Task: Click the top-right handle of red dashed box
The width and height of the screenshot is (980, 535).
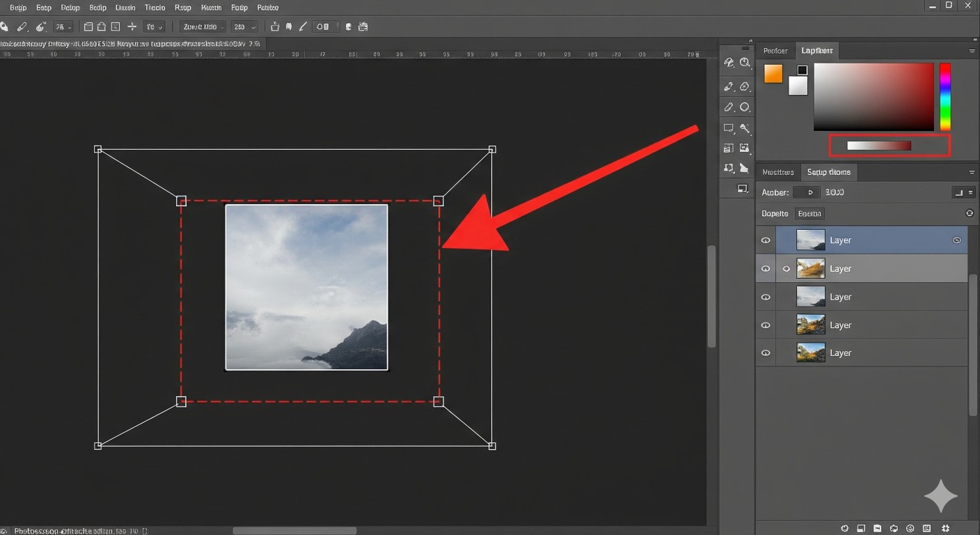Action: [438, 201]
